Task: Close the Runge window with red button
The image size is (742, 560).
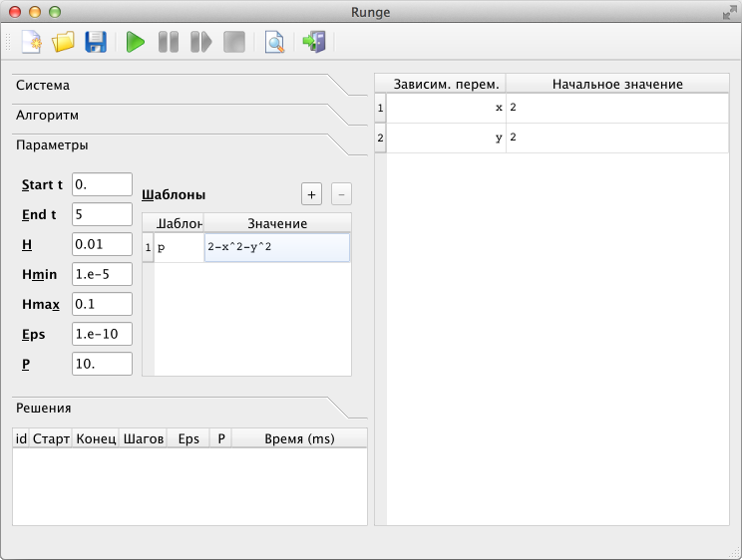Action: pos(15,12)
